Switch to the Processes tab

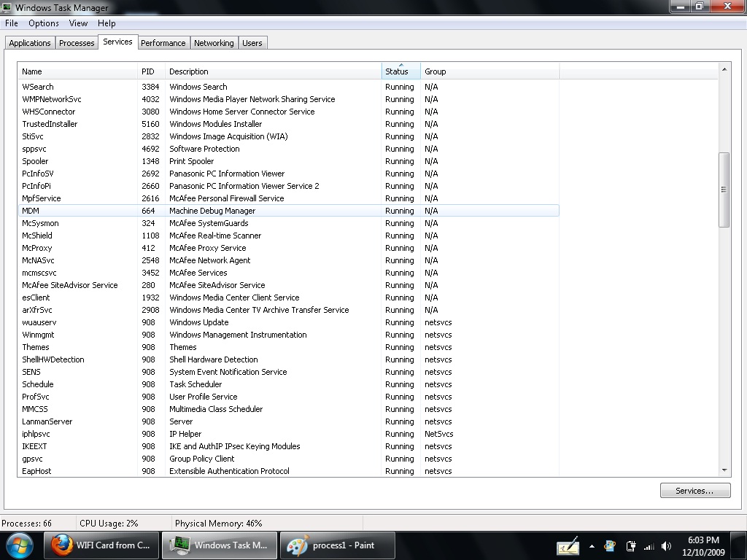[77, 43]
